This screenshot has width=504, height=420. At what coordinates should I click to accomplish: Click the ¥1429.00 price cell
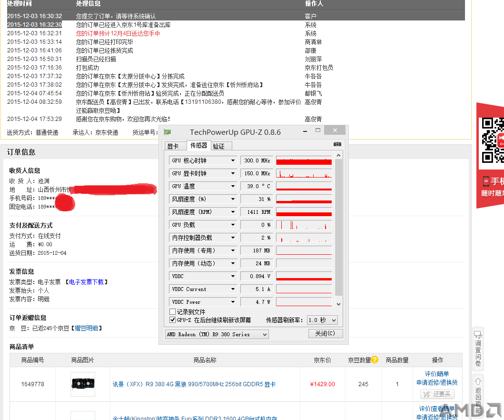[322, 384]
